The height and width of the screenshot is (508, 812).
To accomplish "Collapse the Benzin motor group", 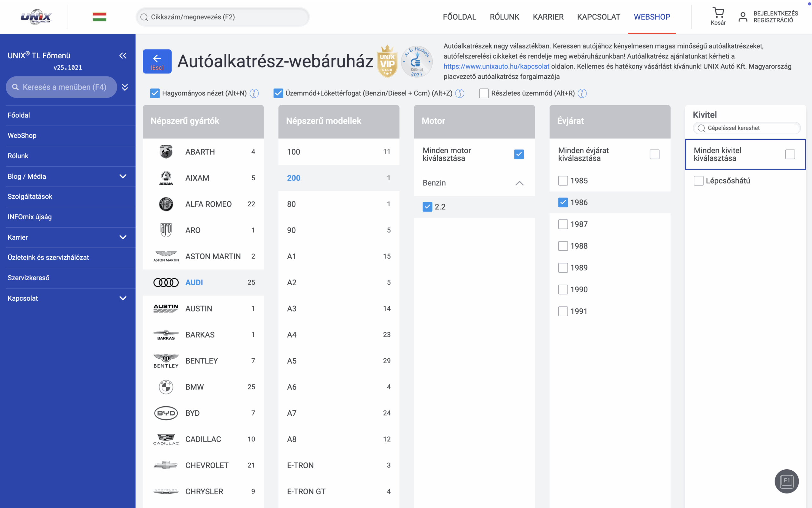I will [x=519, y=183].
